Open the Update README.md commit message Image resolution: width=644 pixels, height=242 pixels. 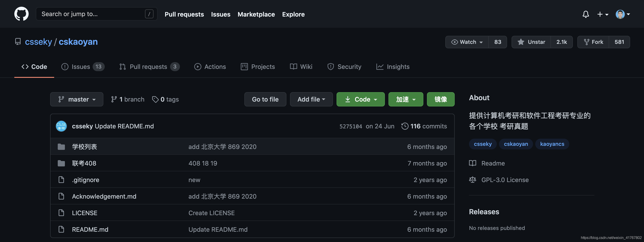(124, 126)
